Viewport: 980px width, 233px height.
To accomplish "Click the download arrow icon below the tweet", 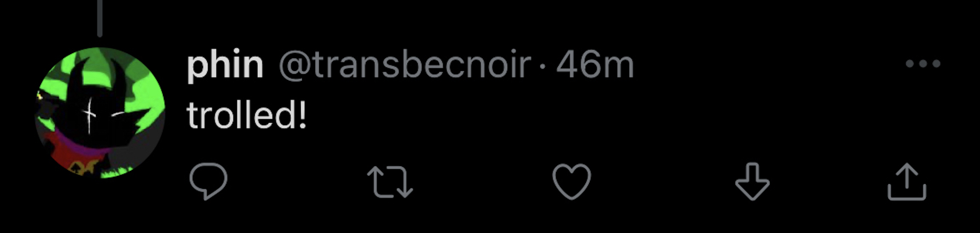I will 752,181.
